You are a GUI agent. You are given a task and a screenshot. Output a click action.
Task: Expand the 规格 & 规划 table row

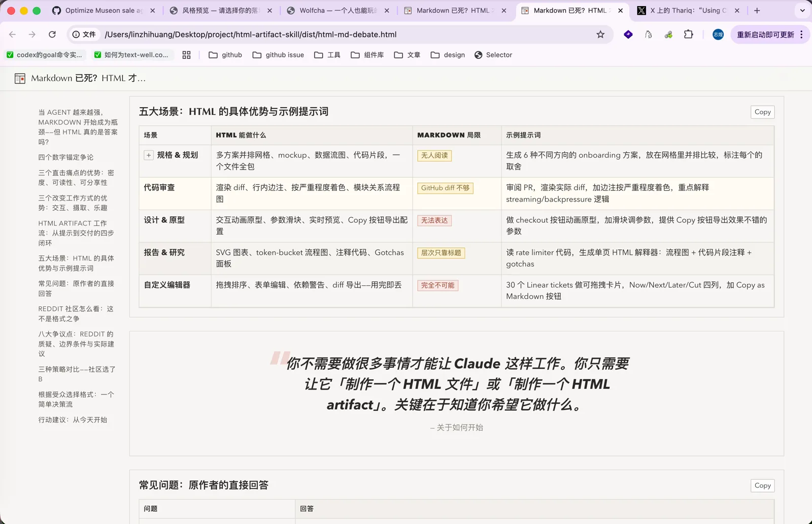click(149, 155)
